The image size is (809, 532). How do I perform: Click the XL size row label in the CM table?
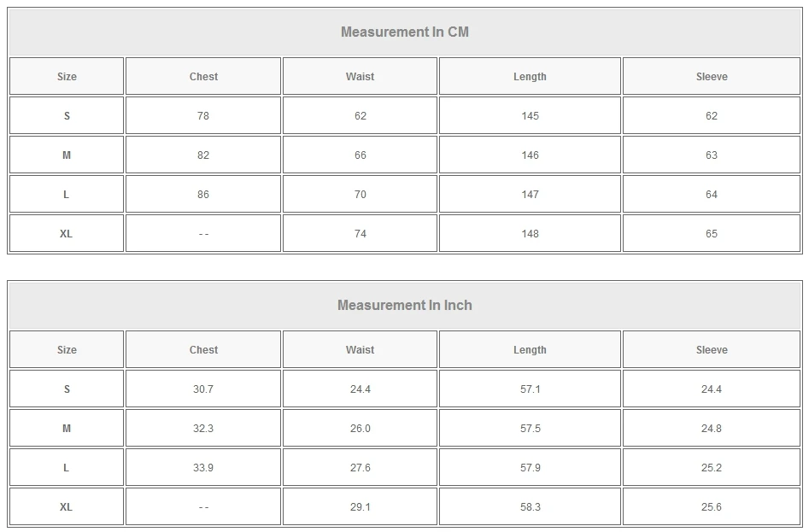pos(67,234)
